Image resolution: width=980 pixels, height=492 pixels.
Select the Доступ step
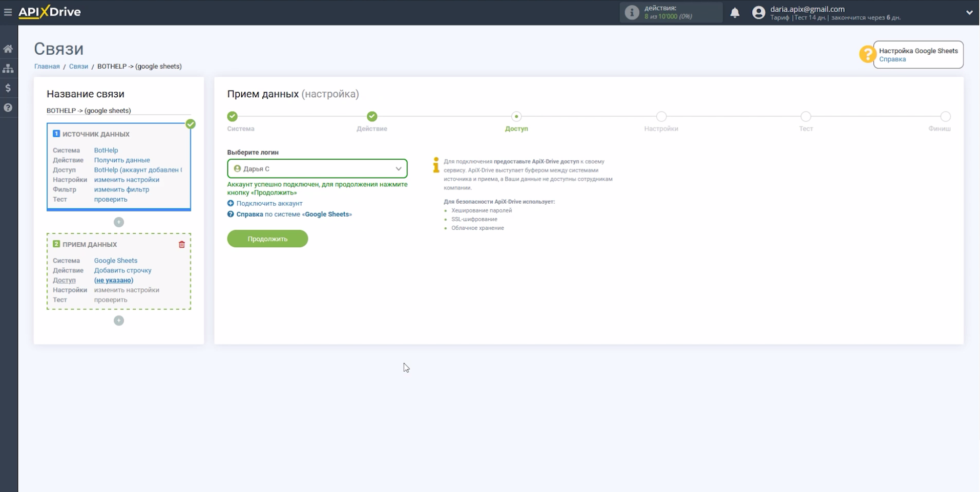click(516, 117)
